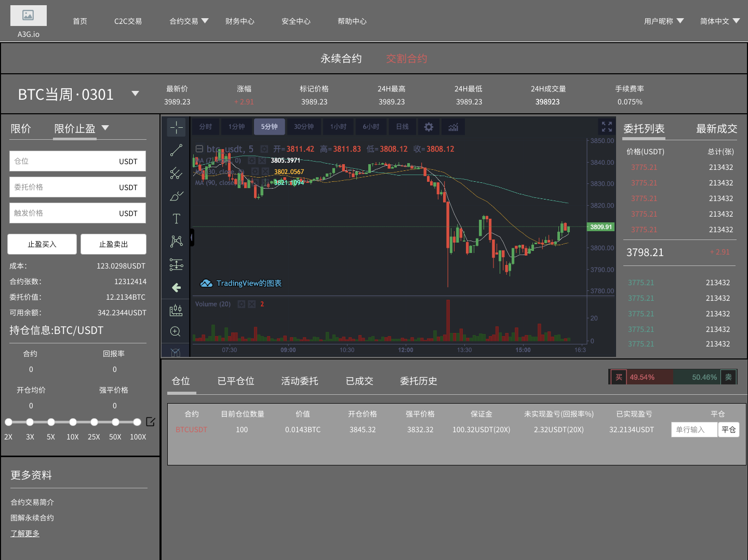Click the 止盈买入 button
This screenshot has width=748, height=560.
(42, 244)
